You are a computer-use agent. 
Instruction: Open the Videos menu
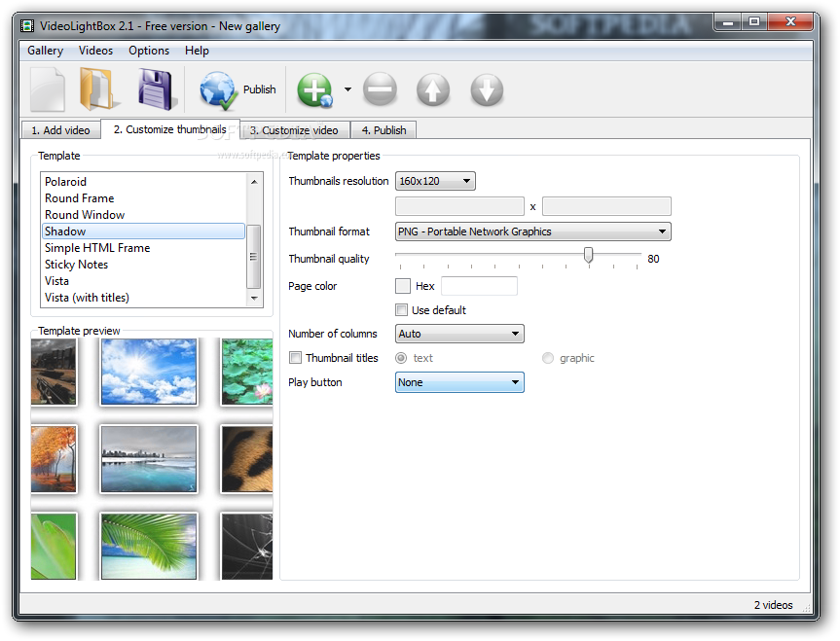tap(95, 51)
